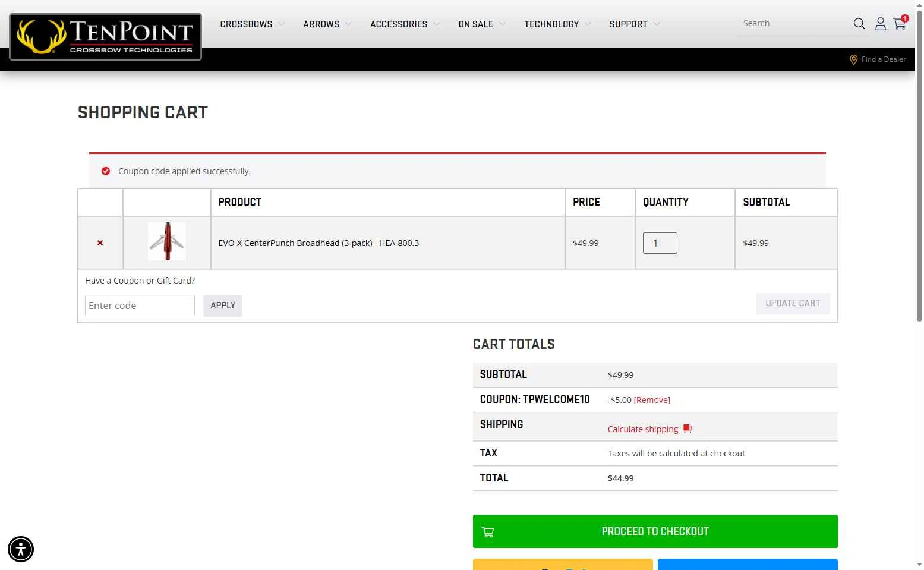Screen dimensions: 924x570
Task: Click the success checkmark icon
Action: [x=106, y=171]
